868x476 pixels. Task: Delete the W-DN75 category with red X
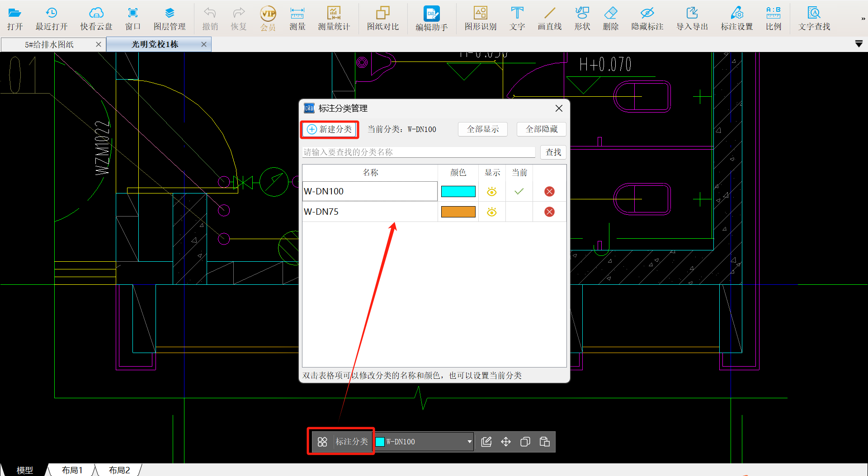pos(549,212)
